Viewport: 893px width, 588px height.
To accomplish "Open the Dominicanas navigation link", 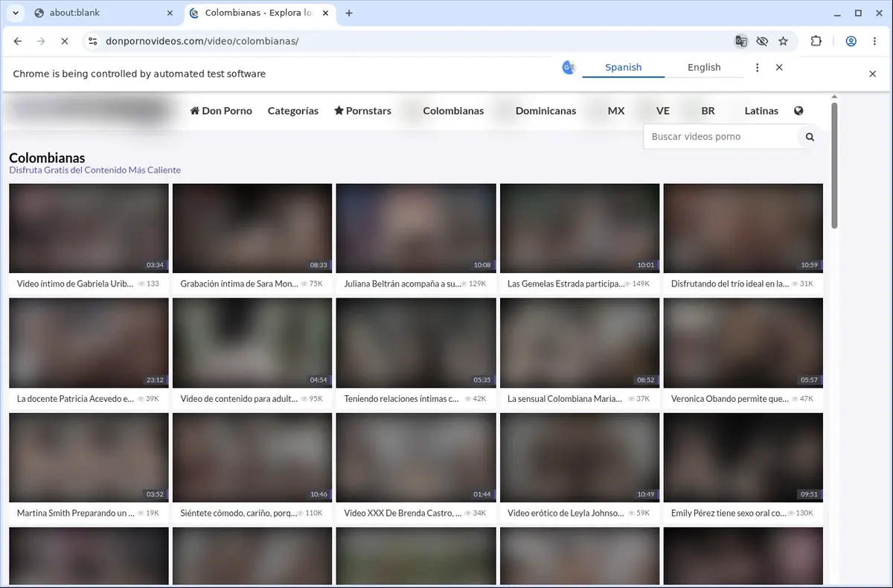I will pyautogui.click(x=545, y=110).
